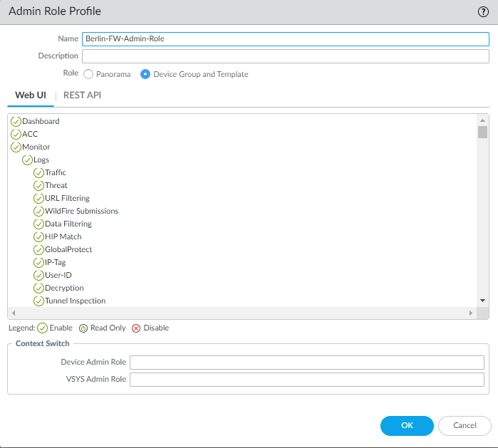Image resolution: width=498 pixels, height=448 pixels.
Task: Select the ACC tree label
Action: tap(30, 135)
